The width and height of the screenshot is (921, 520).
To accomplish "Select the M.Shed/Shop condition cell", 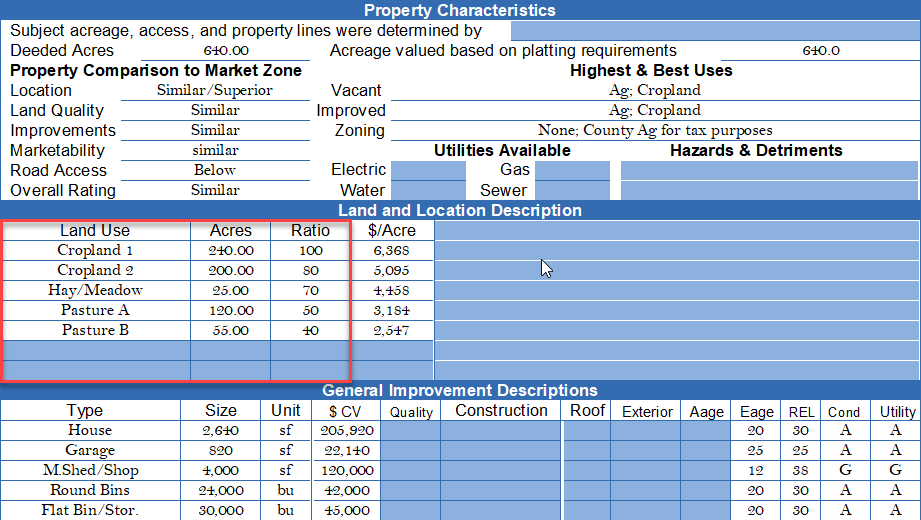I will point(844,470).
